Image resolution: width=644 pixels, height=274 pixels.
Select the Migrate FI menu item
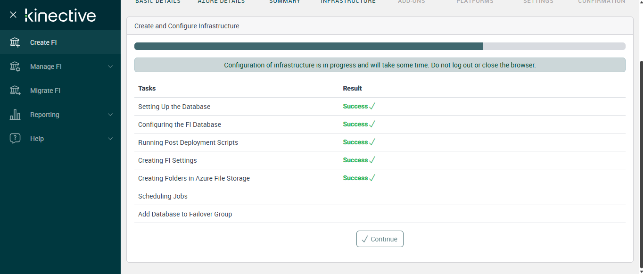(45, 91)
